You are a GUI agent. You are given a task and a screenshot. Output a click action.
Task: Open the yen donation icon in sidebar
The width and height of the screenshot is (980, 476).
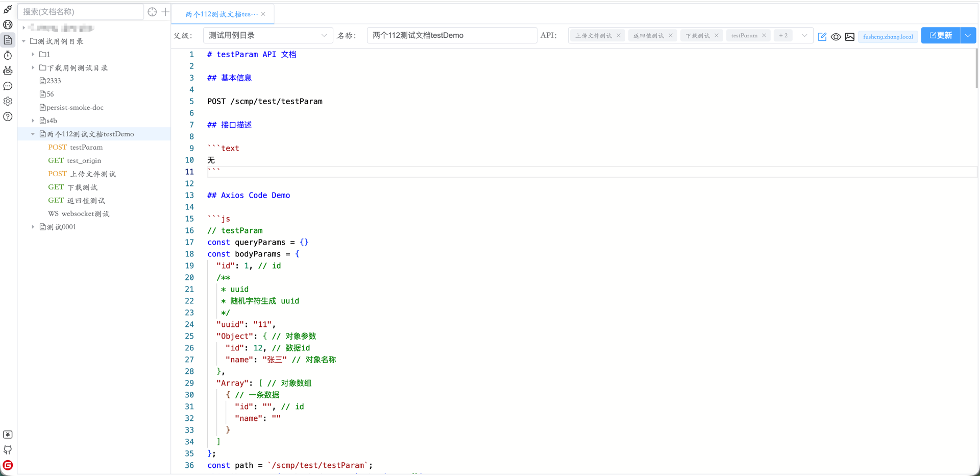(x=8, y=435)
